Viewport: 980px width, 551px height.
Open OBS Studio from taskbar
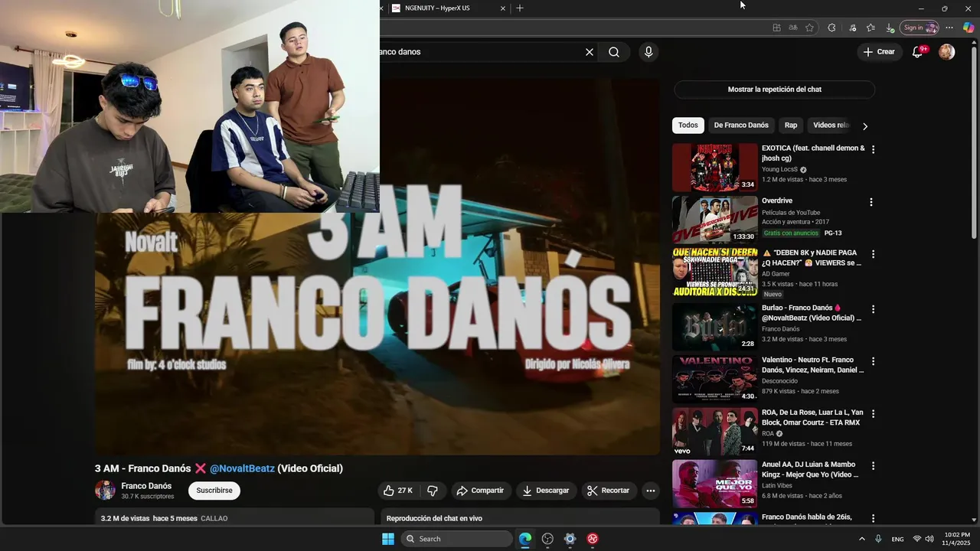tap(547, 539)
